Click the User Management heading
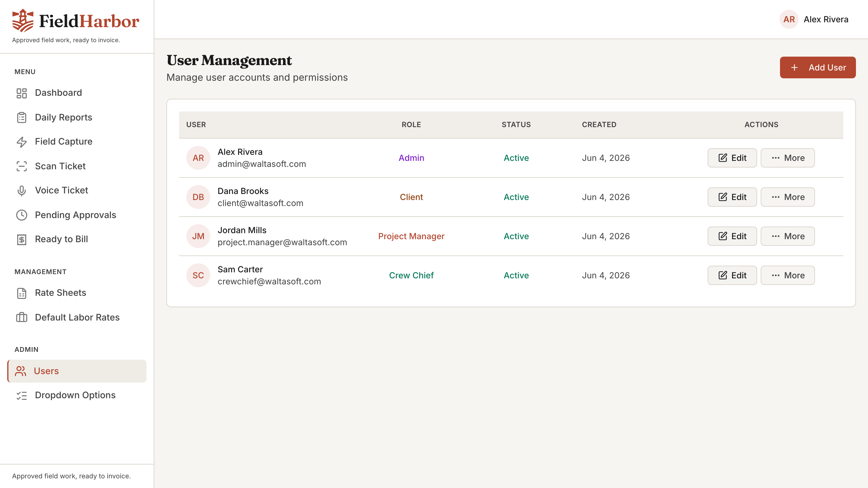 click(229, 60)
